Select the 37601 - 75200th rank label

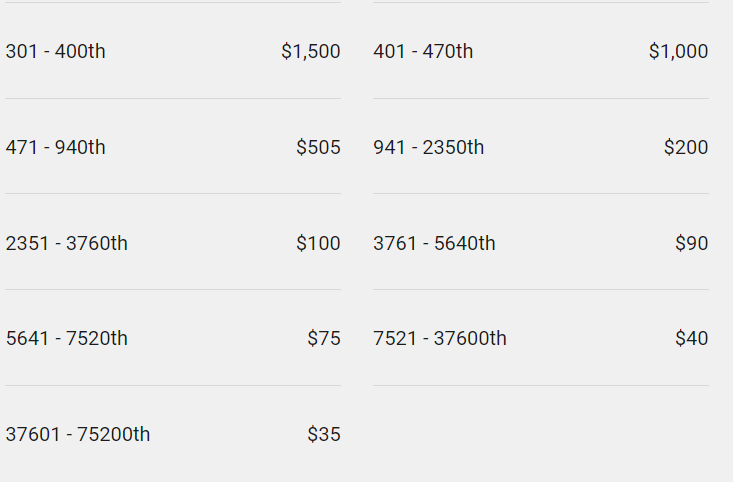[x=78, y=434]
